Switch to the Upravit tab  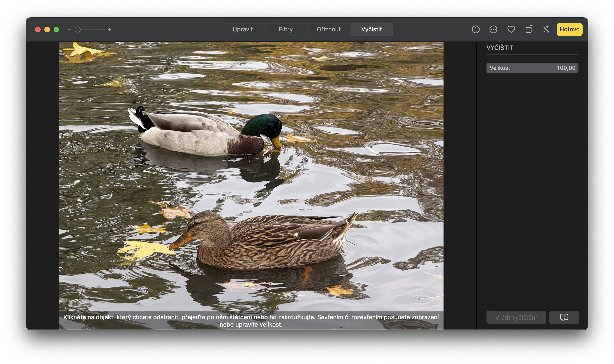(x=243, y=29)
